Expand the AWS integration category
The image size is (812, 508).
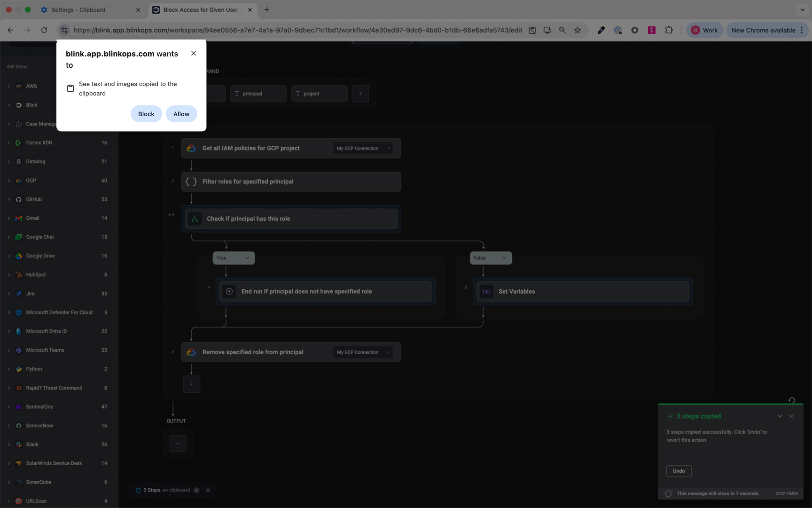(x=9, y=86)
